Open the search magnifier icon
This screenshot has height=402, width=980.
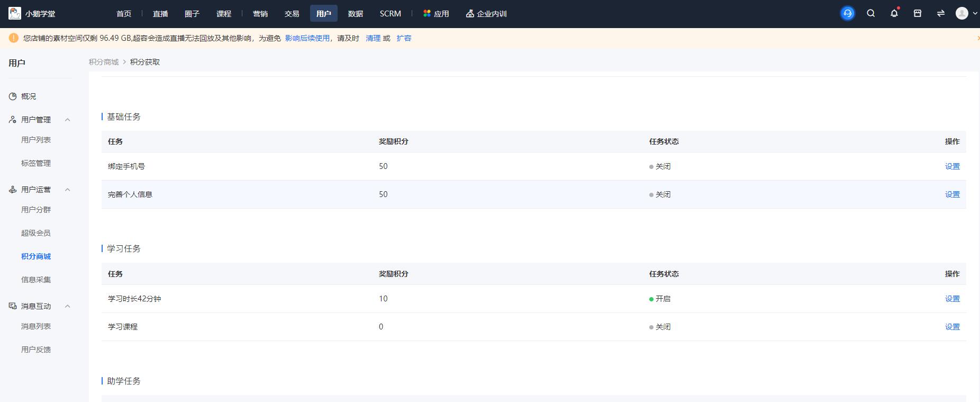[870, 14]
